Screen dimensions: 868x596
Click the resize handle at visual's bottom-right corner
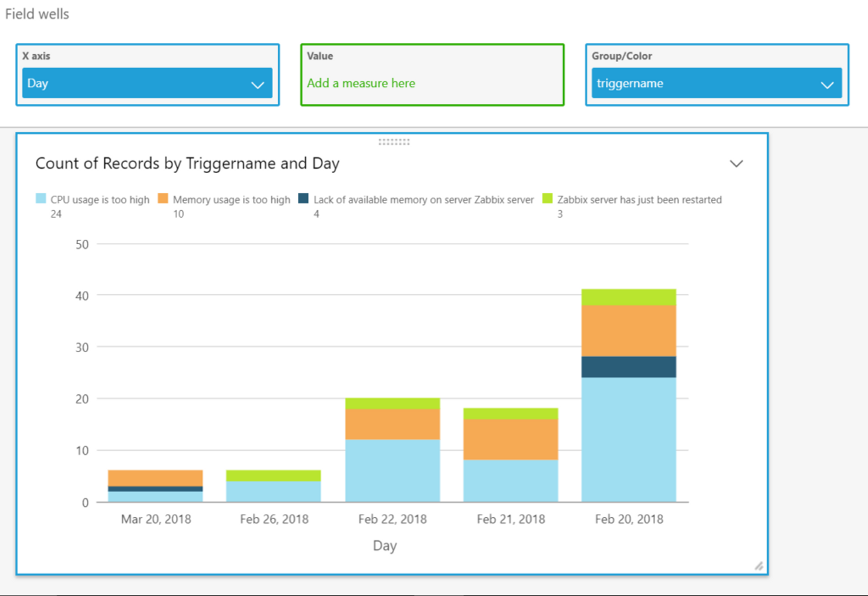[758, 565]
